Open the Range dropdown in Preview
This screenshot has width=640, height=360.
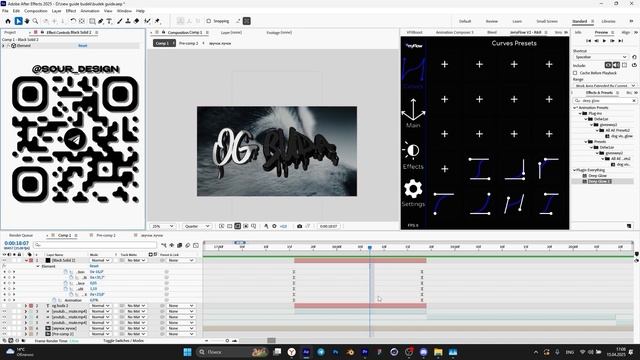point(605,86)
